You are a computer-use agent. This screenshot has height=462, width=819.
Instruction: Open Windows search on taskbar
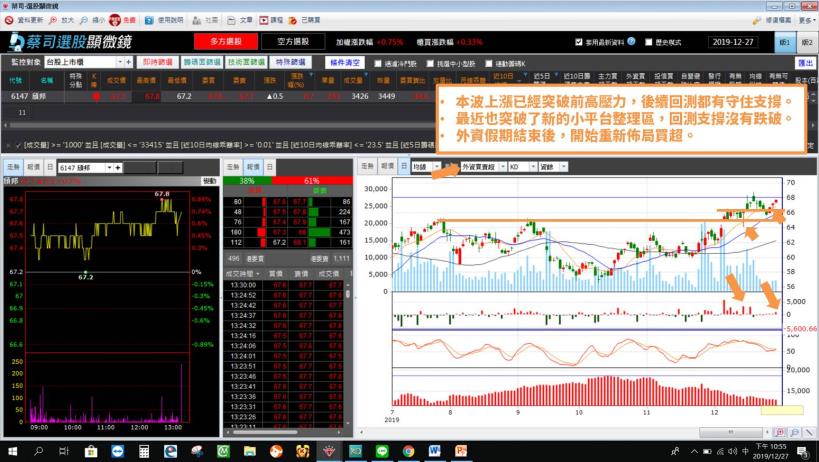38,451
